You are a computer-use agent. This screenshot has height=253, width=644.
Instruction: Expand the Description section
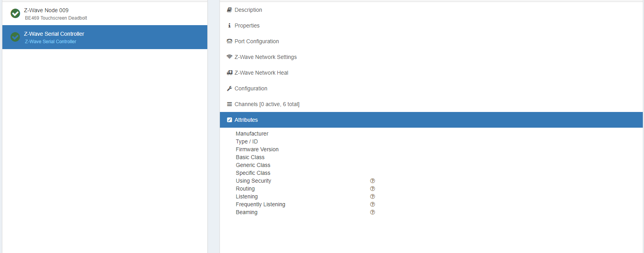[431, 10]
